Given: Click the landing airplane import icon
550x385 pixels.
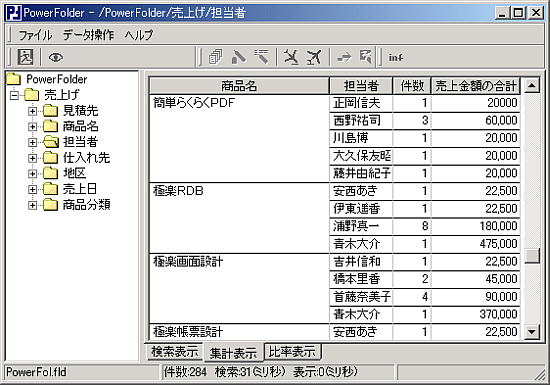Looking at the screenshot, I should click(291, 57).
